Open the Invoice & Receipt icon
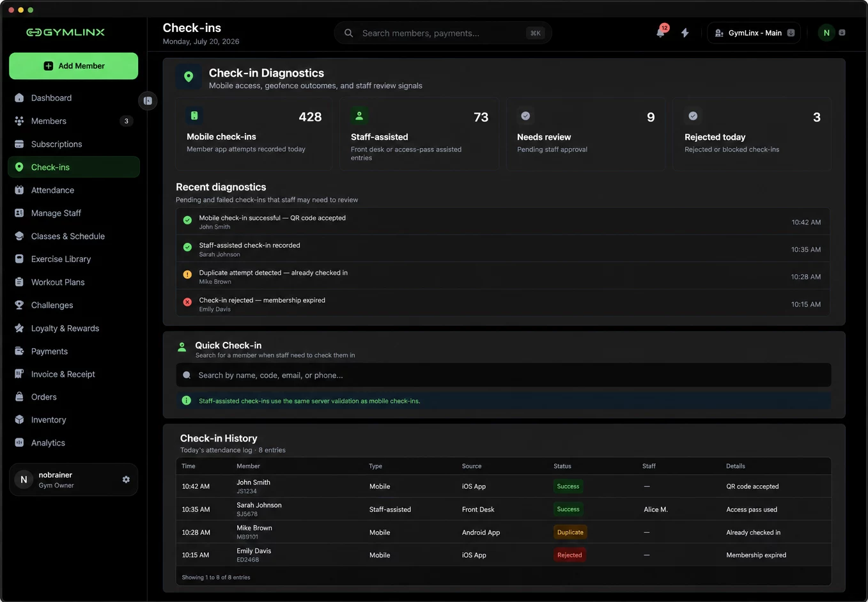The image size is (868, 602). click(19, 374)
